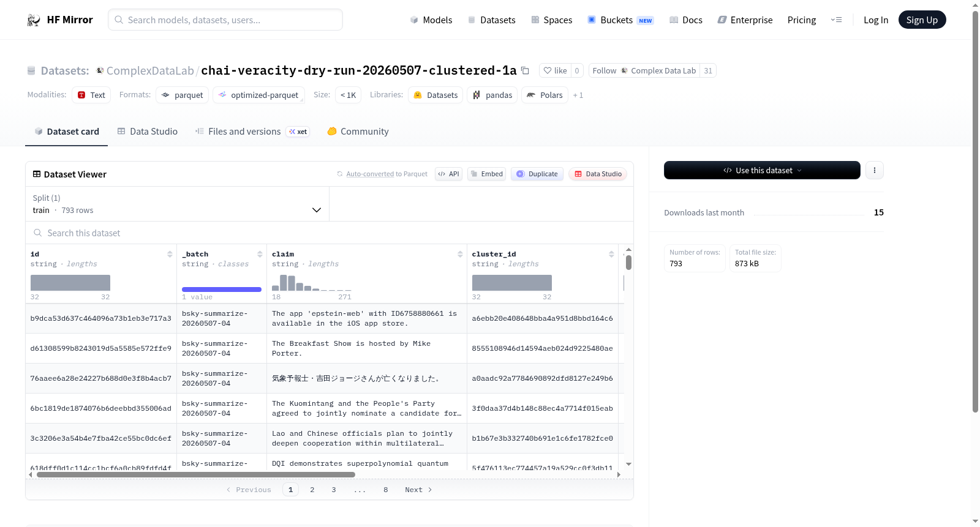Expand the +1 more libraries
This screenshot has height=527, width=980.
(578, 95)
